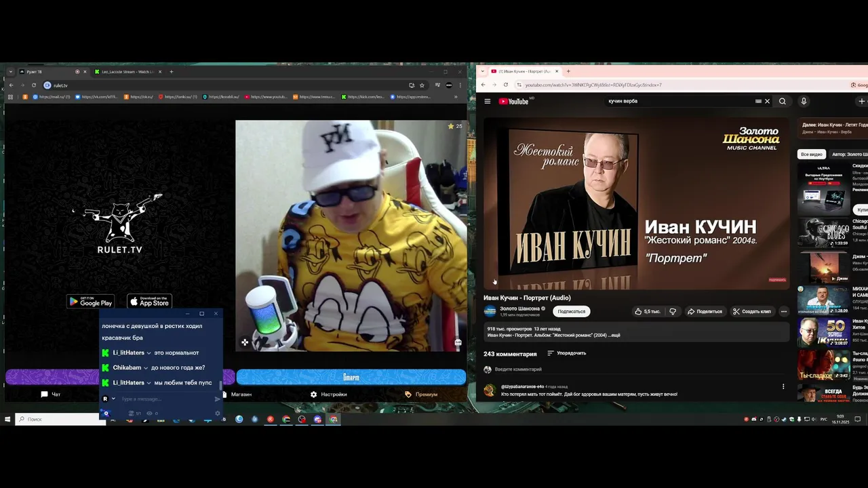
Task: Download on the App Store badge
Action: [x=150, y=302]
